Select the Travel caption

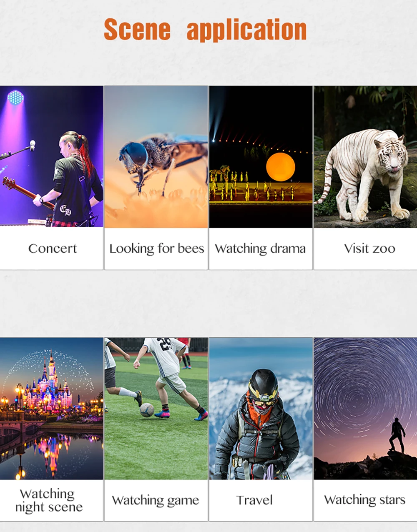tap(254, 500)
